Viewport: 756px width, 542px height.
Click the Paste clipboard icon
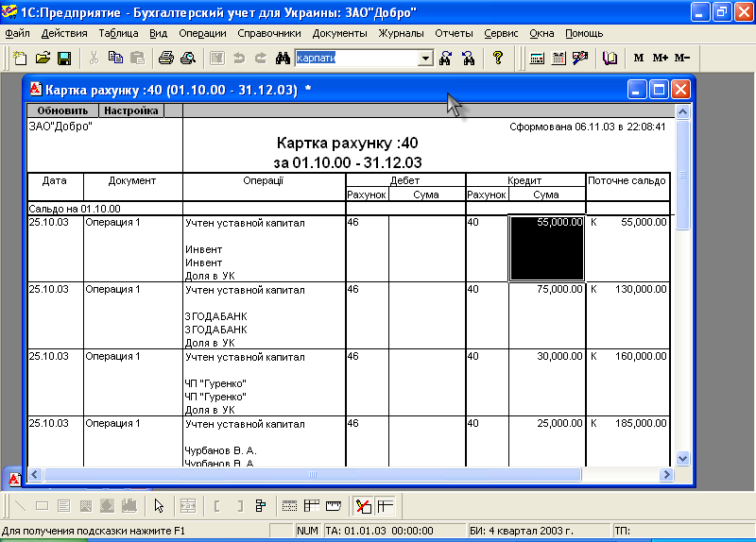click(x=137, y=59)
